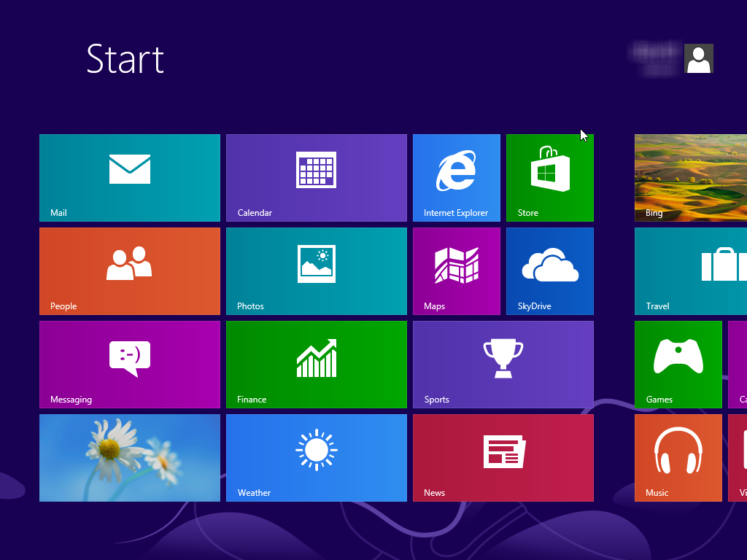
Task: Open the SkyDrive cloud tile
Action: pos(550,271)
